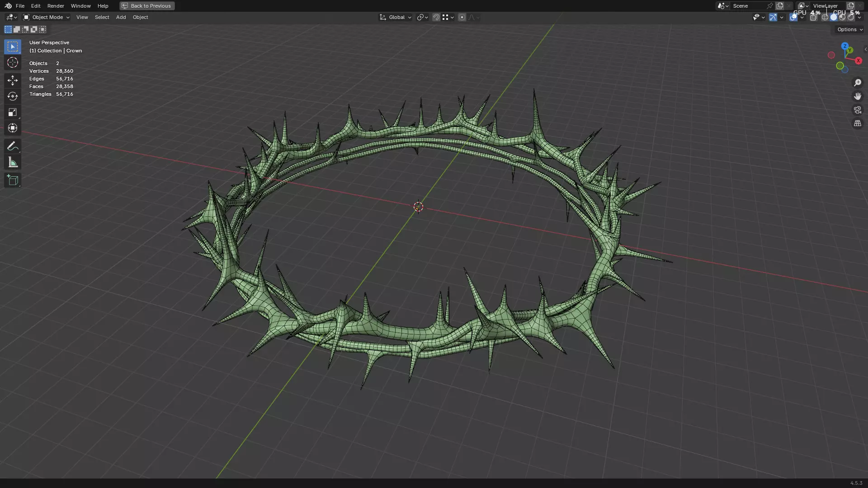Click the X axis on navigation gizmo
Image resolution: width=868 pixels, height=488 pixels.
859,61
